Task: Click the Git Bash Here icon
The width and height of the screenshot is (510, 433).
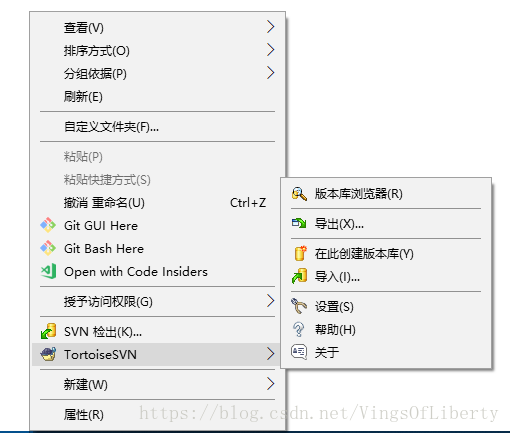Action: pyautogui.click(x=48, y=248)
